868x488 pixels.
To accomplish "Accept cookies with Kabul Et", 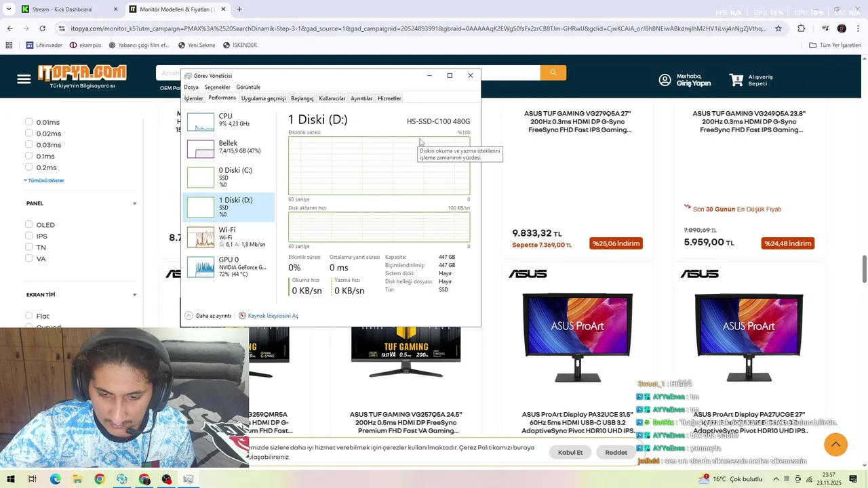I will [570, 452].
